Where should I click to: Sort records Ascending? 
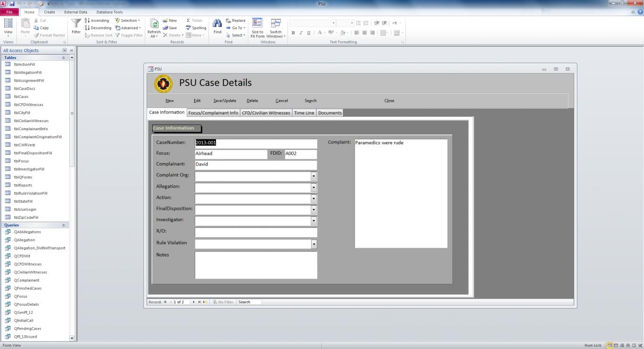(x=97, y=21)
